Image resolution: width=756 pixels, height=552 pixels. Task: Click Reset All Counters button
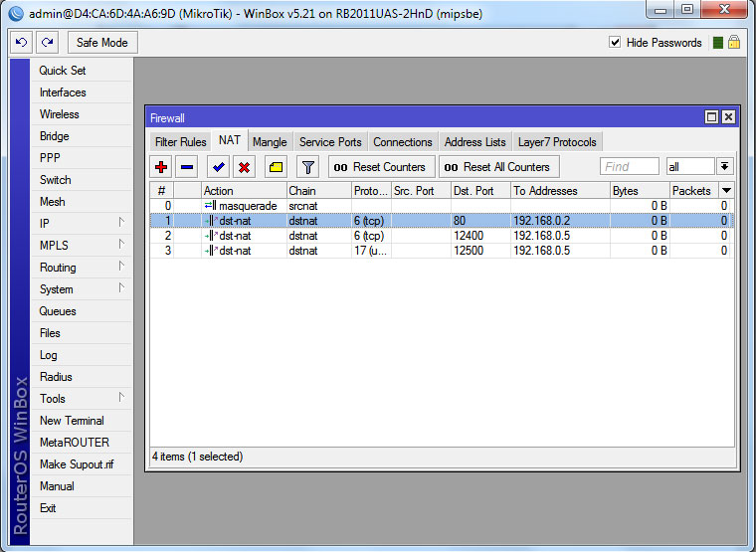(498, 167)
